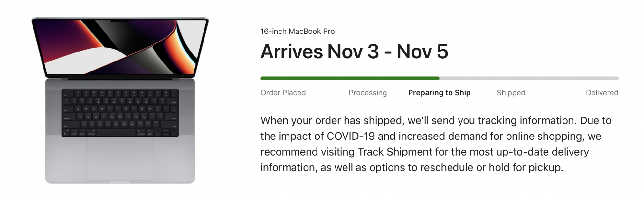Click the gray unfilled progress bar section
This screenshot has height=198, width=644.
[x=529, y=78]
